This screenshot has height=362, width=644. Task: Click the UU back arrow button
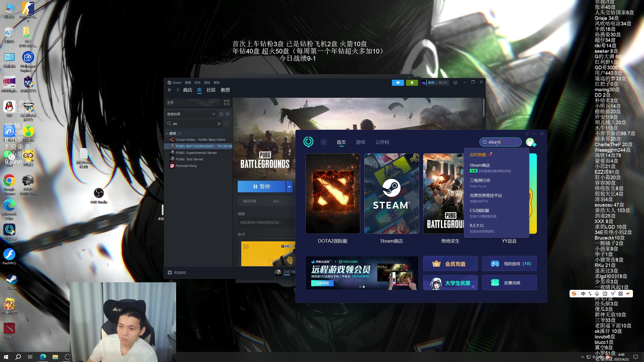pos(324,142)
